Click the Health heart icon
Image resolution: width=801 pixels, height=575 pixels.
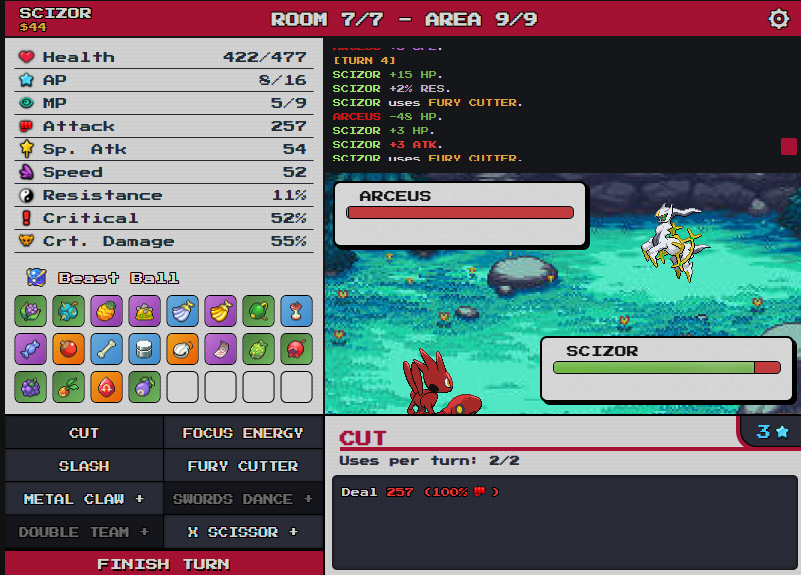(27, 57)
